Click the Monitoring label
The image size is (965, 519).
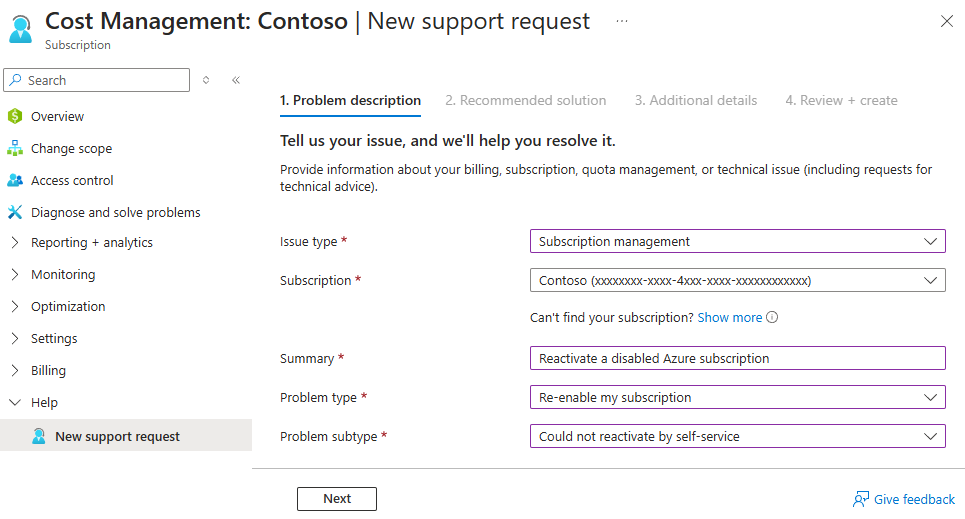[x=63, y=275]
